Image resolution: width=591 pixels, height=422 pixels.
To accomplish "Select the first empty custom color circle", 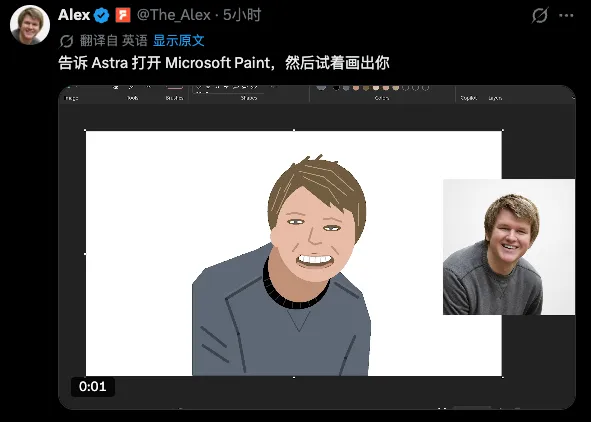I will (406, 88).
